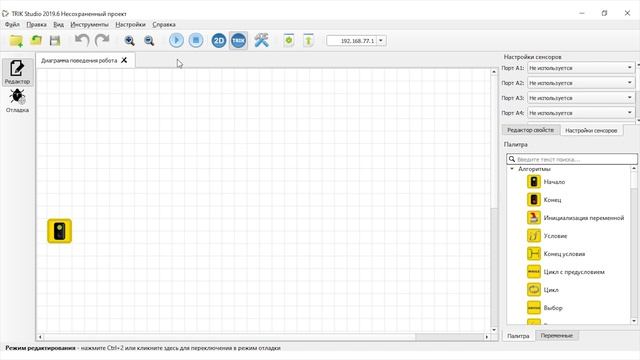This screenshot has height=360, width=640.
Task: Save project with the floppy disk icon
Action: click(55, 40)
